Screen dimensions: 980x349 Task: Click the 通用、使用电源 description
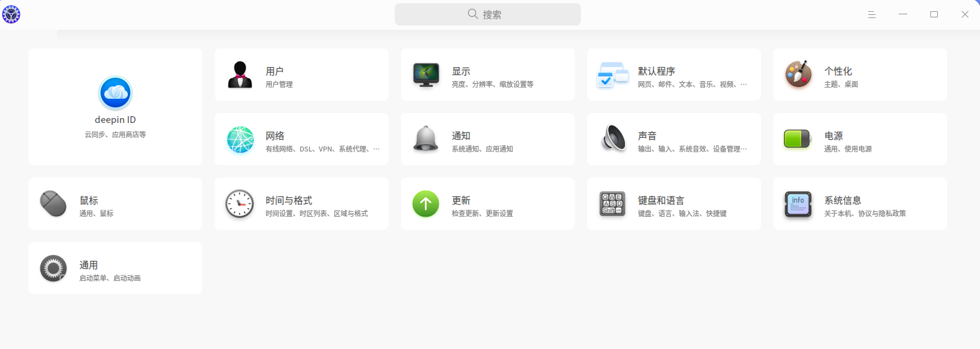coord(848,149)
